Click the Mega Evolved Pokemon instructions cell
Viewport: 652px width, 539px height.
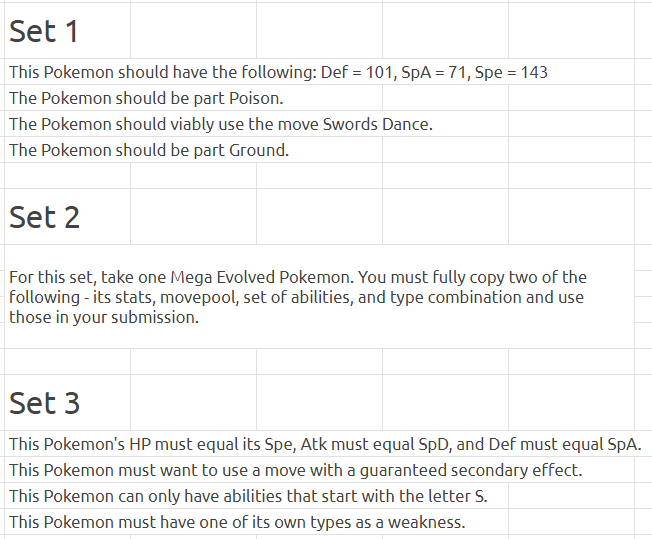319,297
